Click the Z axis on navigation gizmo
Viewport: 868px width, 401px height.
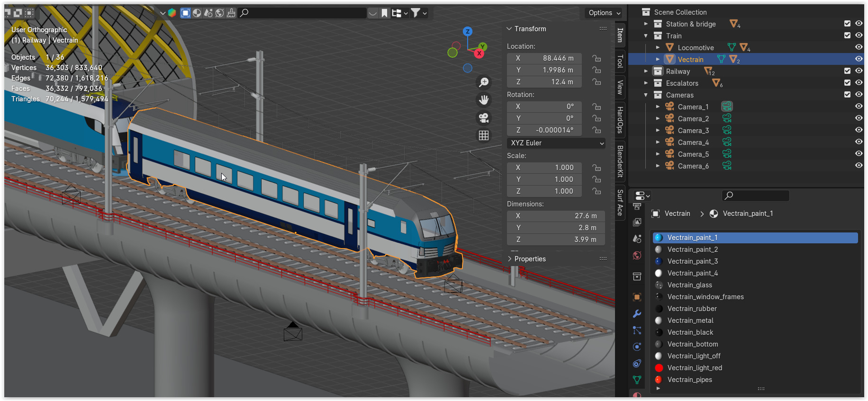click(x=468, y=32)
